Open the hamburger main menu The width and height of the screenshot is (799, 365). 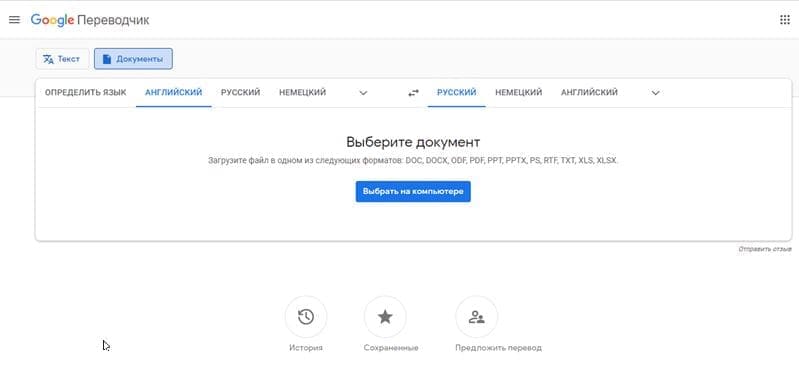coord(14,20)
